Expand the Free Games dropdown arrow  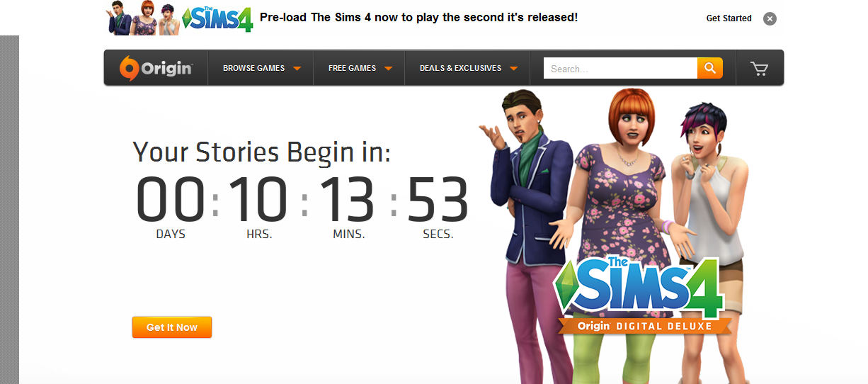389,69
